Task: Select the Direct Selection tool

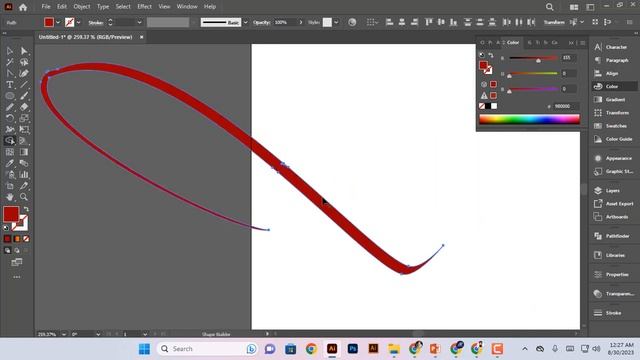Action: [x=24, y=51]
